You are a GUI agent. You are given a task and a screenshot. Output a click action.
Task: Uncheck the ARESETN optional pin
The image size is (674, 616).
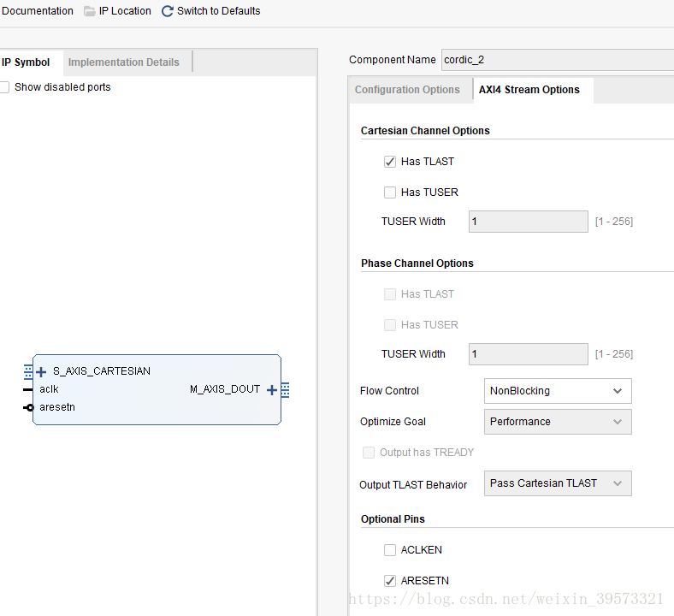click(x=390, y=581)
